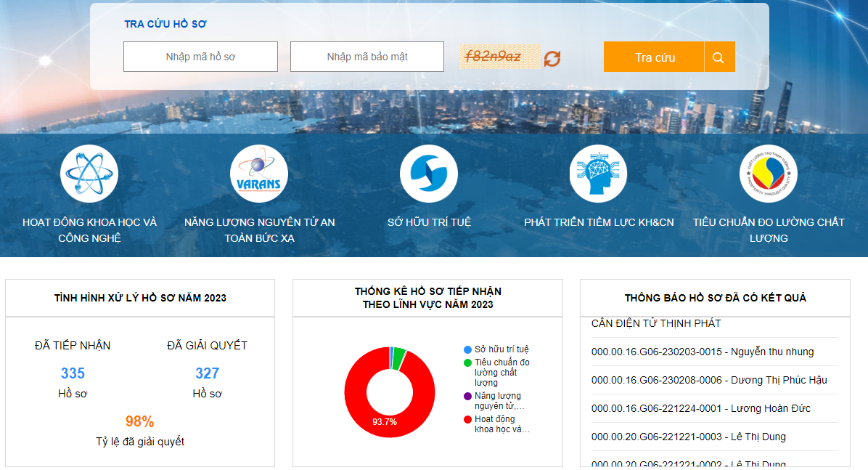This screenshot has width=868, height=470.
Task: Open the Thông Báo Hồ Sơ Đã Có Kết Quả panel
Action: [713, 296]
